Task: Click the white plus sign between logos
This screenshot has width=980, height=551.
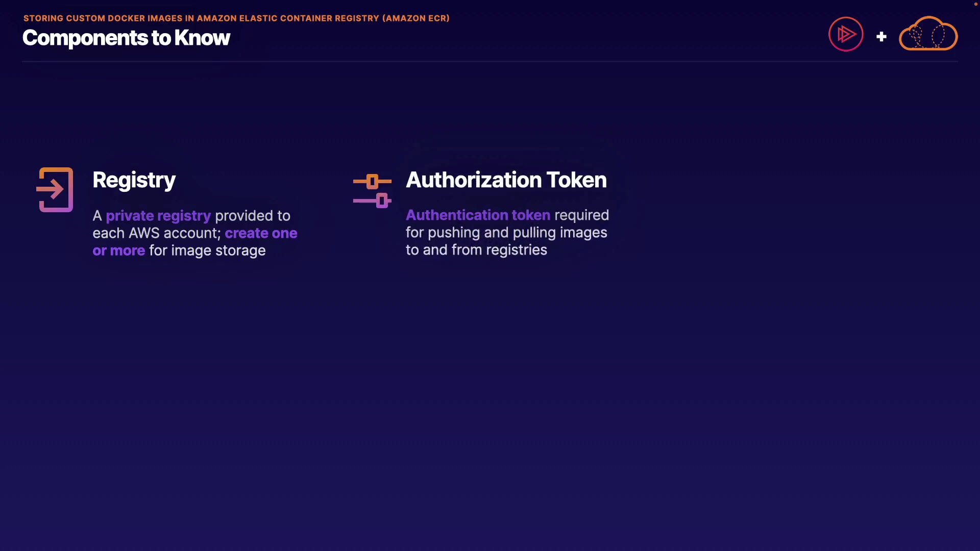Action: click(x=881, y=37)
